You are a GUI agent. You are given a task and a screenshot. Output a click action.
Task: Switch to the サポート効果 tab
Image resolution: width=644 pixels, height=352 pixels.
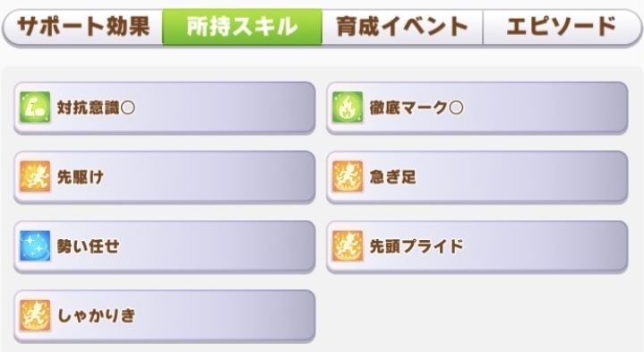[83, 27]
